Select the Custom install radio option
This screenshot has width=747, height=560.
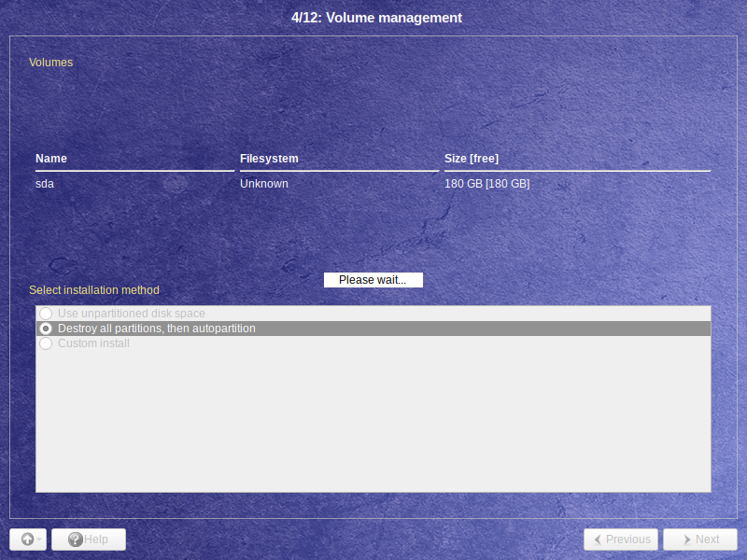373,343
